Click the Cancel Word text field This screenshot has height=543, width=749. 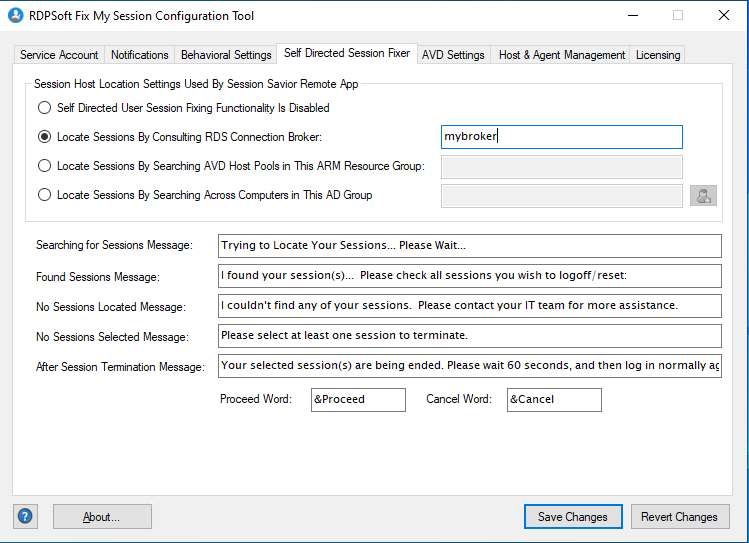coord(554,400)
